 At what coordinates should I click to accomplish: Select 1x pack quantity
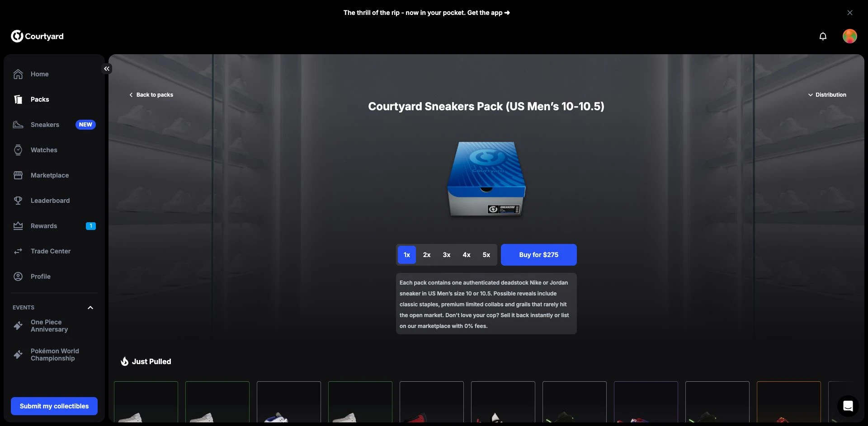[407, 255]
